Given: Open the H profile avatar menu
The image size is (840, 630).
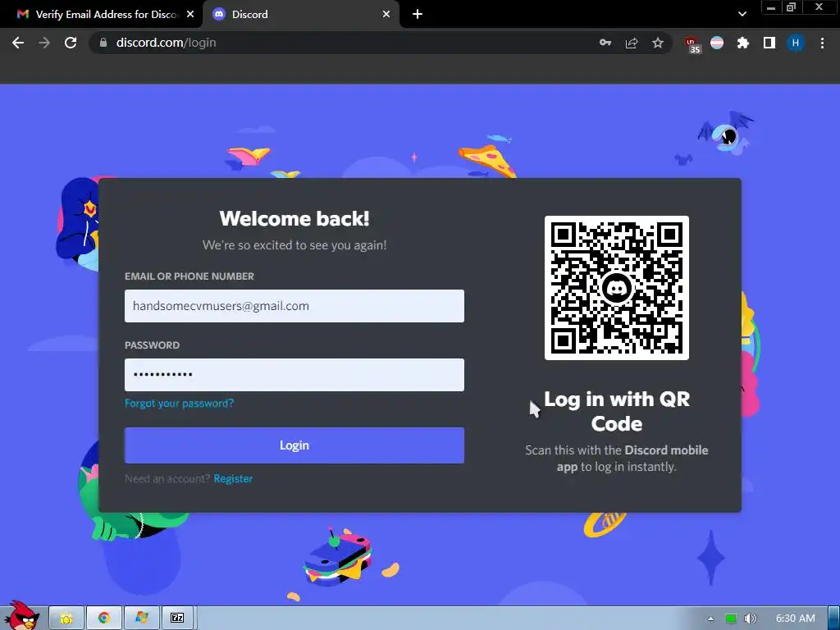Looking at the screenshot, I should [x=796, y=43].
